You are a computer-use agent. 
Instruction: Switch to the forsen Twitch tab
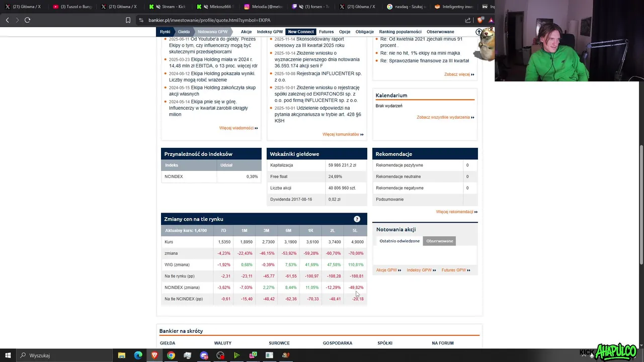311,7
